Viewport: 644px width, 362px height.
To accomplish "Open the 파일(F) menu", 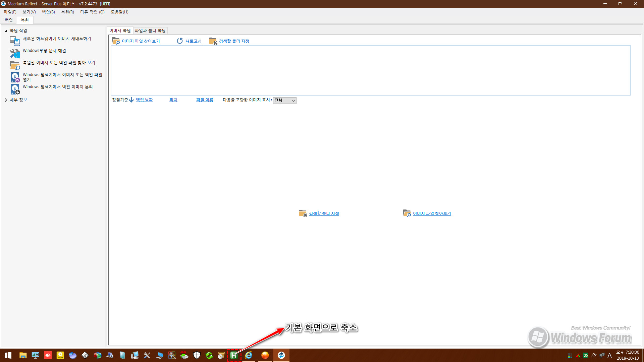I will click(x=10, y=12).
